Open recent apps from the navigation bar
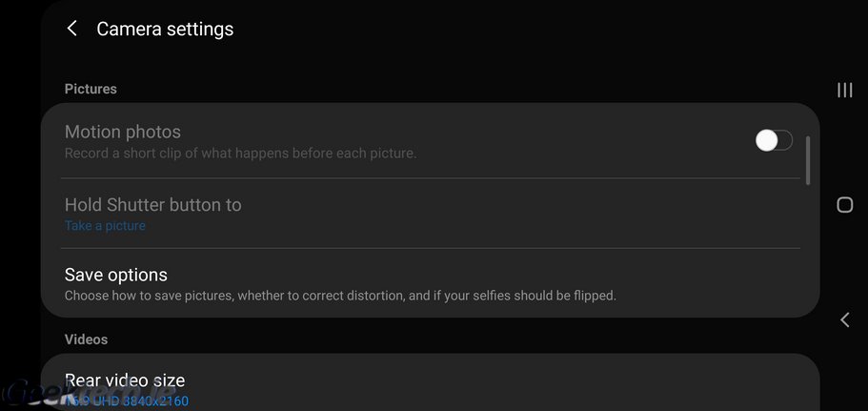The width and height of the screenshot is (868, 411). (x=844, y=90)
